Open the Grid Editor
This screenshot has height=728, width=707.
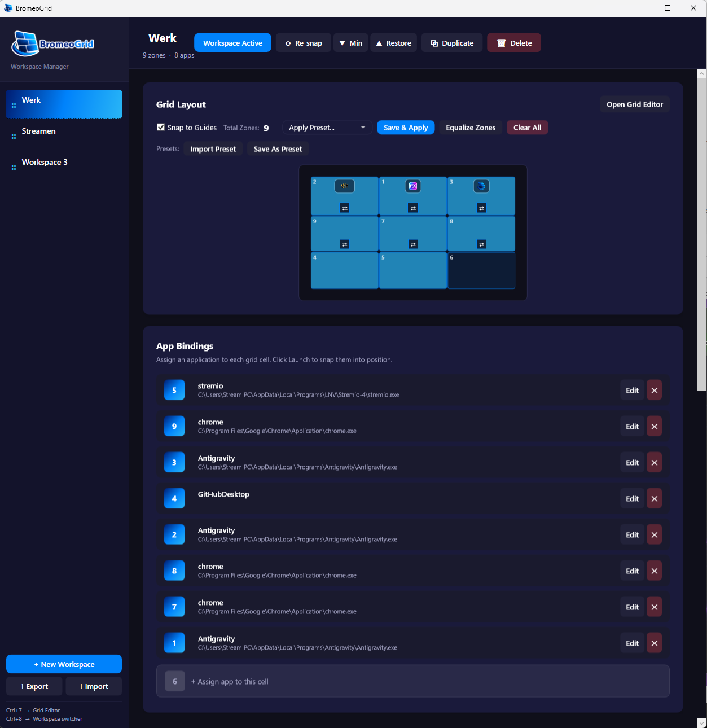(634, 104)
